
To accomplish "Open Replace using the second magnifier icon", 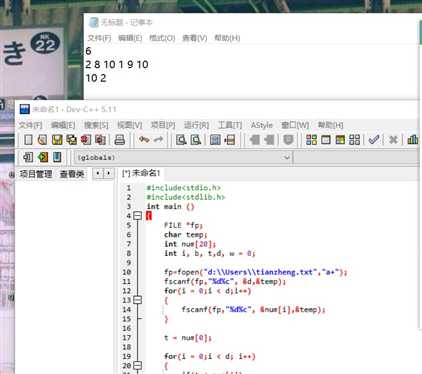I will pos(196,140).
